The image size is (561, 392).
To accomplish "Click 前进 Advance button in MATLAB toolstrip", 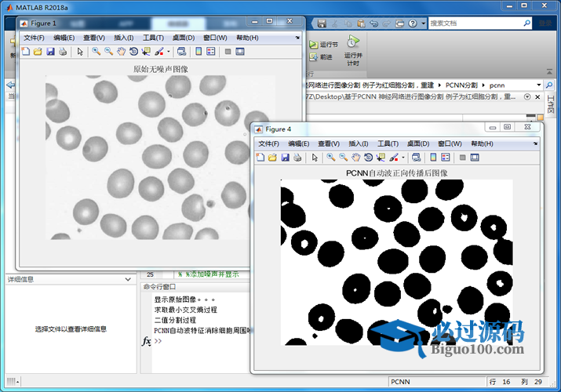I will pos(321,56).
